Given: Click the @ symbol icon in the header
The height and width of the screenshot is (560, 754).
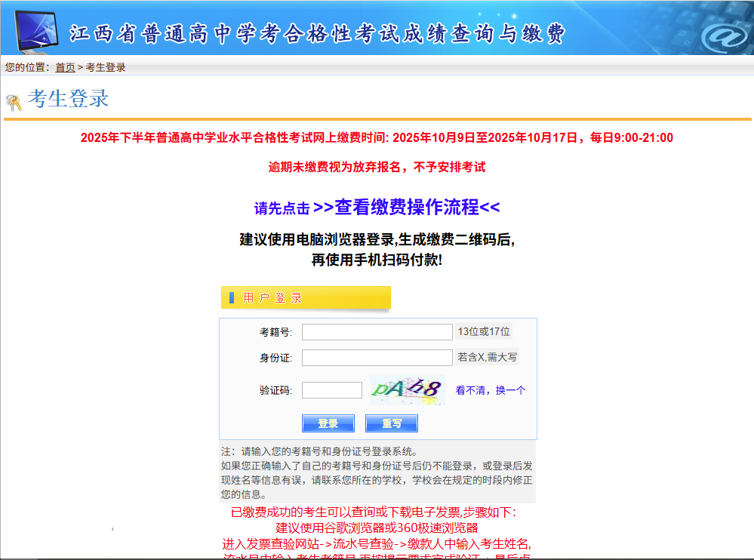Looking at the screenshot, I should tap(725, 35).
